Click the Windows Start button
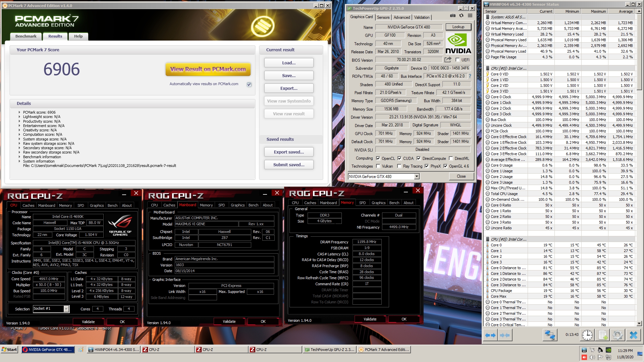The image size is (644, 362). click(x=9, y=350)
